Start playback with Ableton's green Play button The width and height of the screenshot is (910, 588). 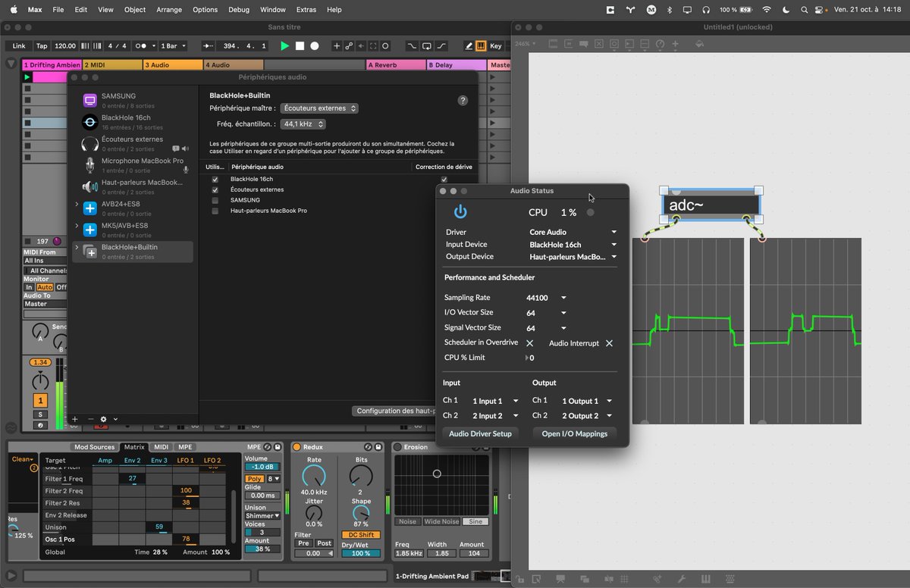284,46
